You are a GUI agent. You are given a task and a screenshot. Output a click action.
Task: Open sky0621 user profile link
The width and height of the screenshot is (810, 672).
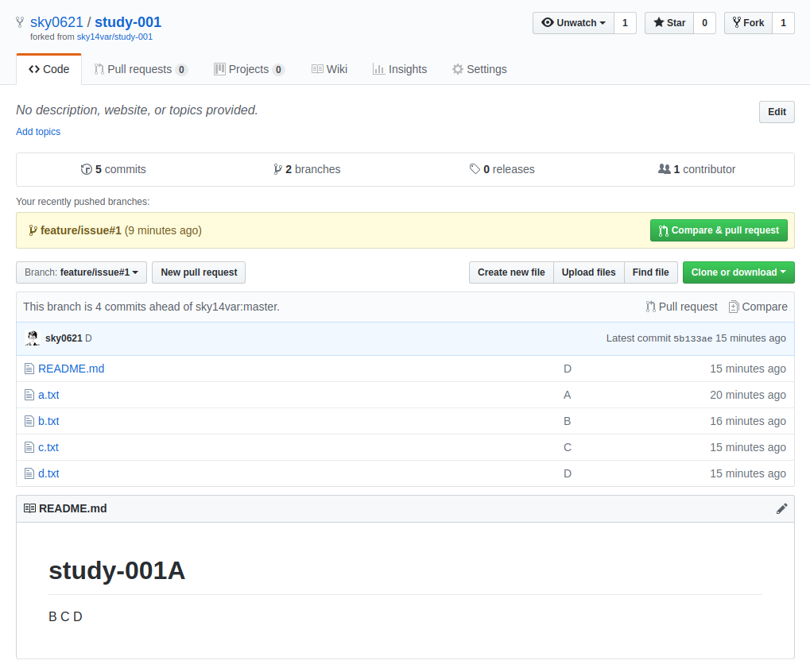(x=56, y=22)
